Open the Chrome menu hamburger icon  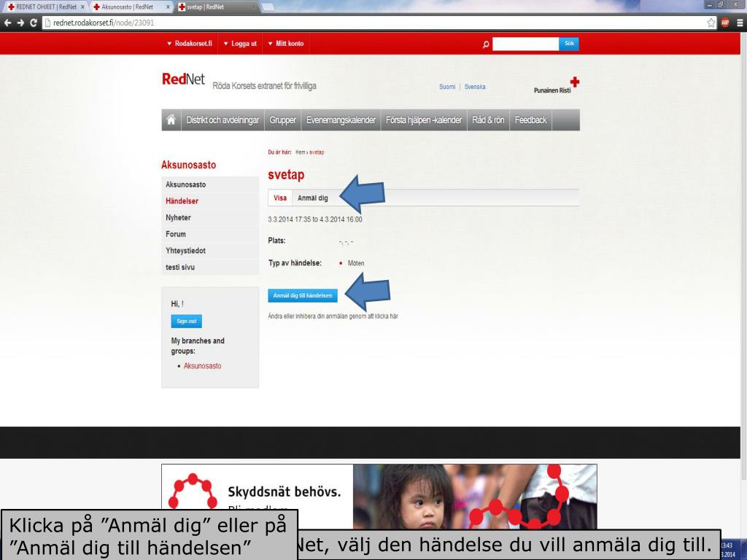740,23
